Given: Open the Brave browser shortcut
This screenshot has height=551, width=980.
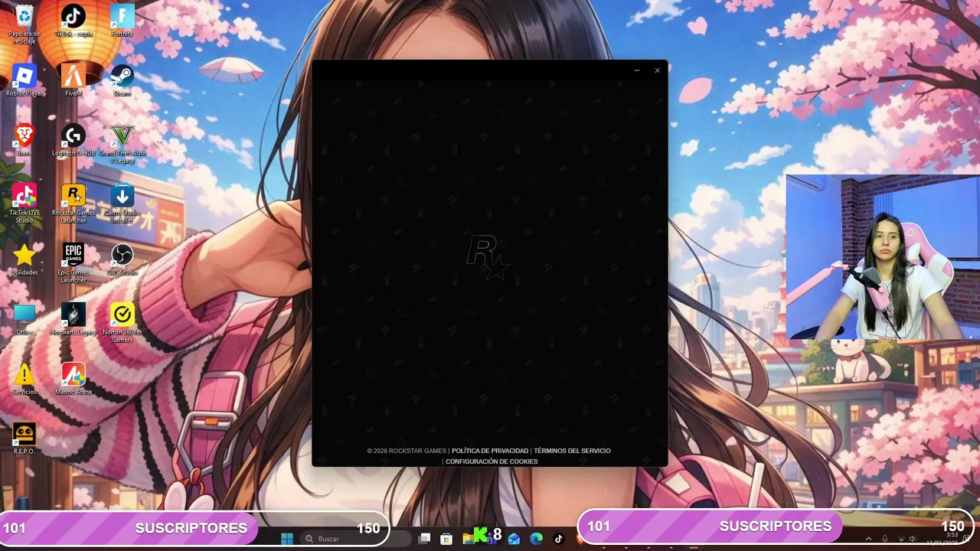Looking at the screenshot, I should pos(24,139).
